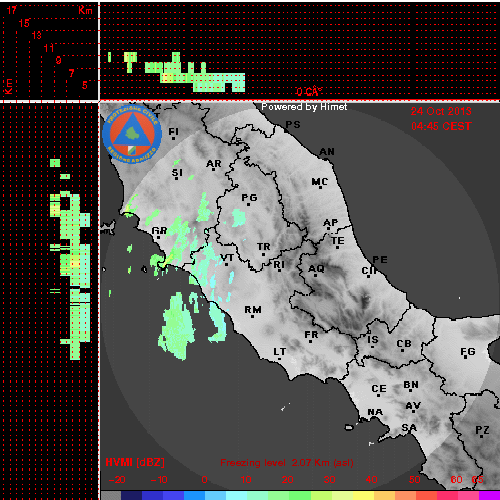Image resolution: width=500 pixels, height=500 pixels.
Task: Click the RM city label on map
Action: 253,310
